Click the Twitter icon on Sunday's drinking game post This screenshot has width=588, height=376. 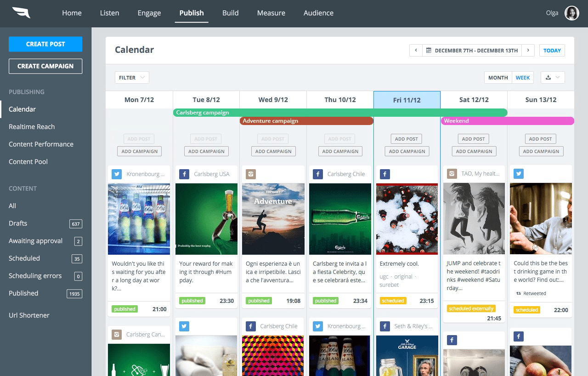pos(519,174)
